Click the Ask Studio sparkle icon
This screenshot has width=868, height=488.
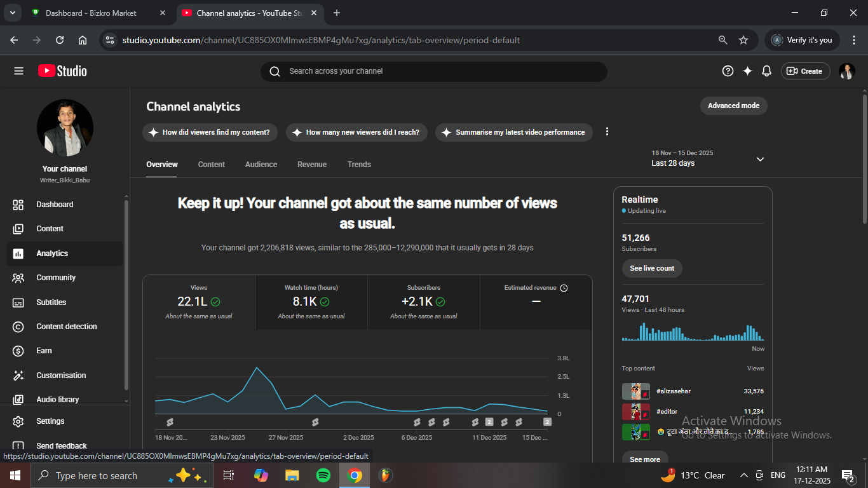pyautogui.click(x=747, y=71)
